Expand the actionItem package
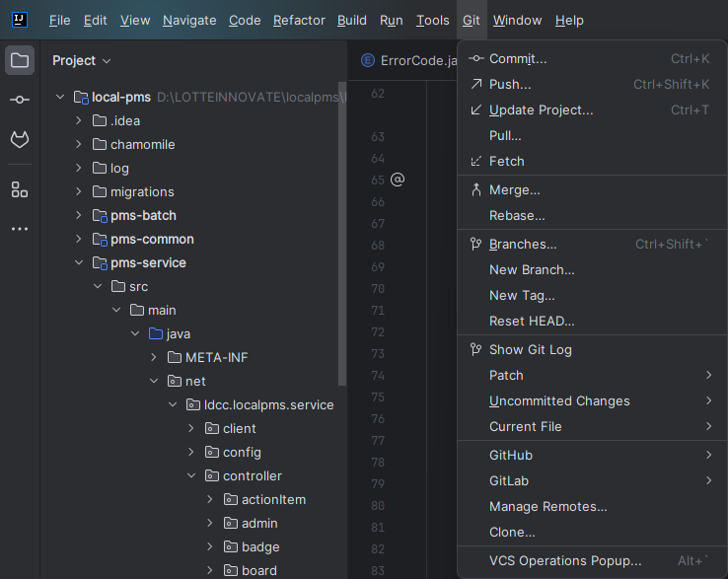 click(209, 499)
